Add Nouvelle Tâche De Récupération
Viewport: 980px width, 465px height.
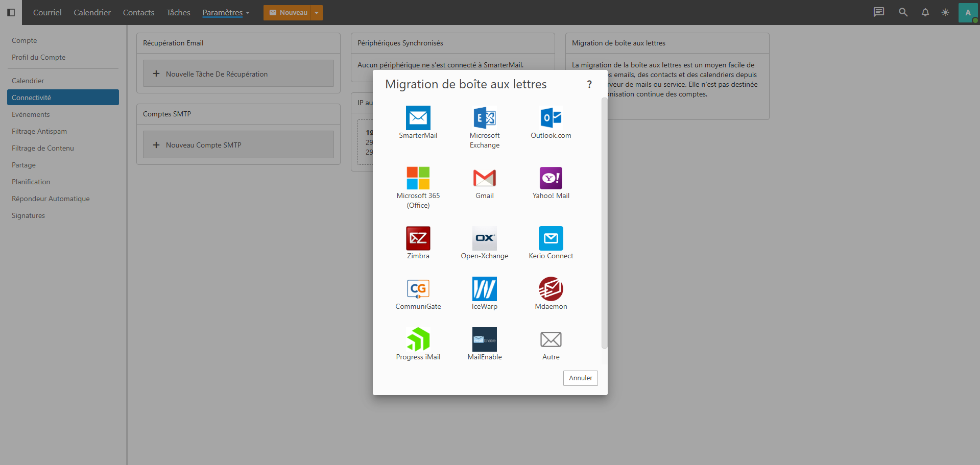click(238, 74)
